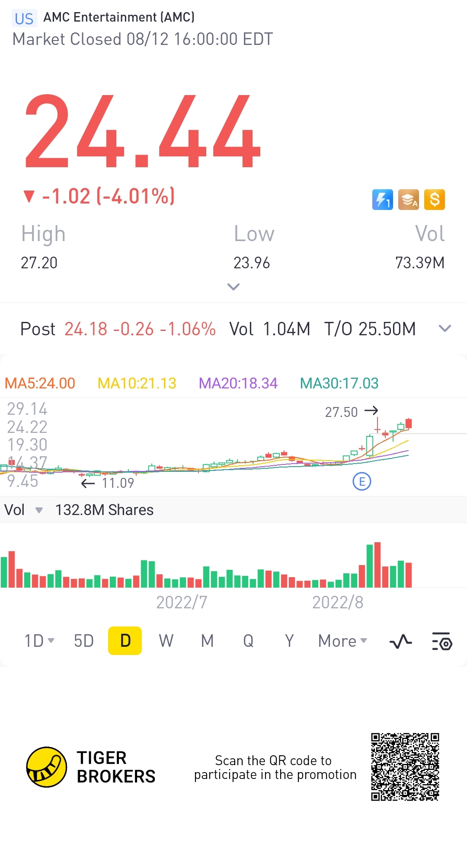Tap Scan the QR code promotion text
467x868 pixels.
tap(275, 767)
